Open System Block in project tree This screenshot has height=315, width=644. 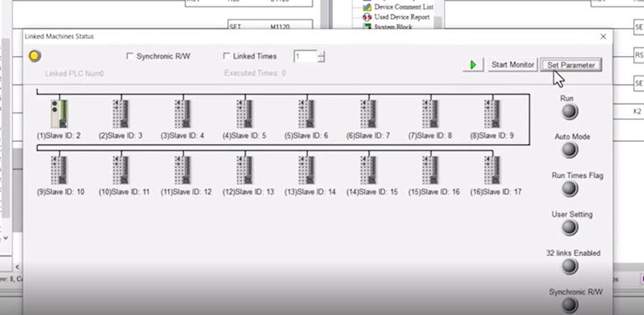(393, 27)
